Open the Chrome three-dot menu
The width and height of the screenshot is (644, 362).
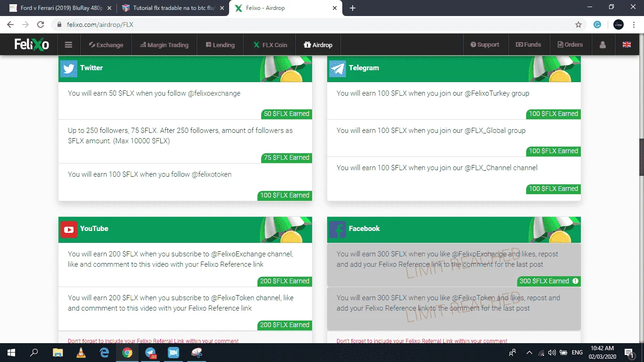click(x=634, y=25)
